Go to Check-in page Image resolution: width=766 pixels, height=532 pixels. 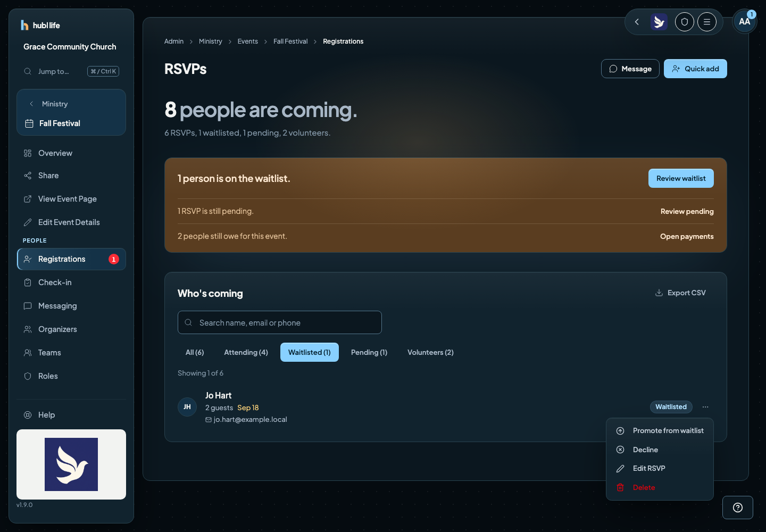(71, 282)
